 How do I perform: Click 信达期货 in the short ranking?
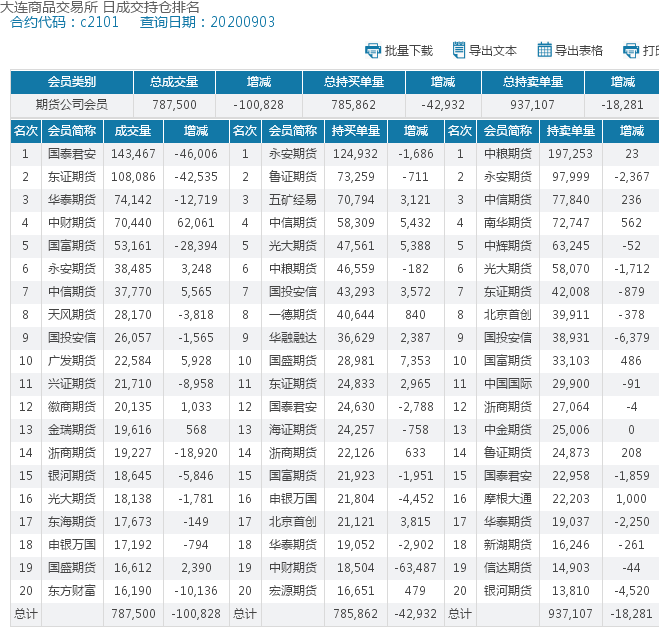pyautogui.click(x=508, y=568)
